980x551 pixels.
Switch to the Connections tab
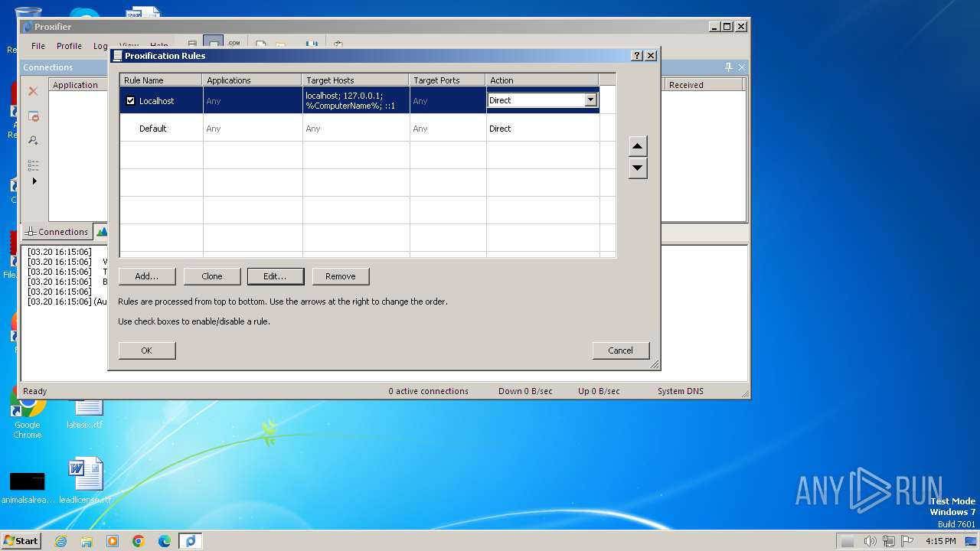coord(57,232)
